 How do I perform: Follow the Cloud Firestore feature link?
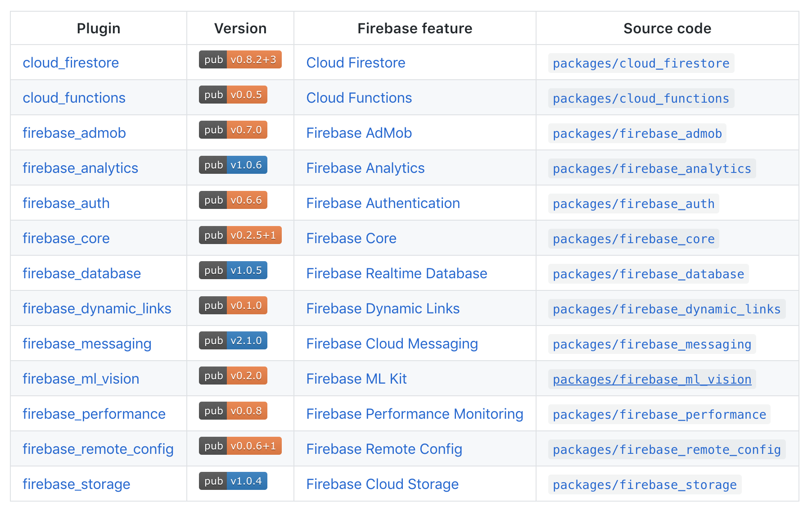[x=356, y=63]
